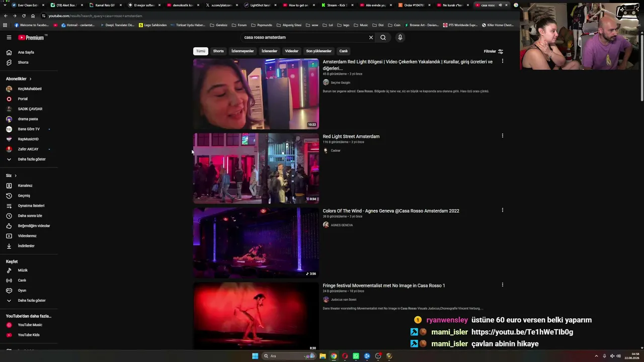
Task: Go back with the browser back arrow
Action: point(6,16)
